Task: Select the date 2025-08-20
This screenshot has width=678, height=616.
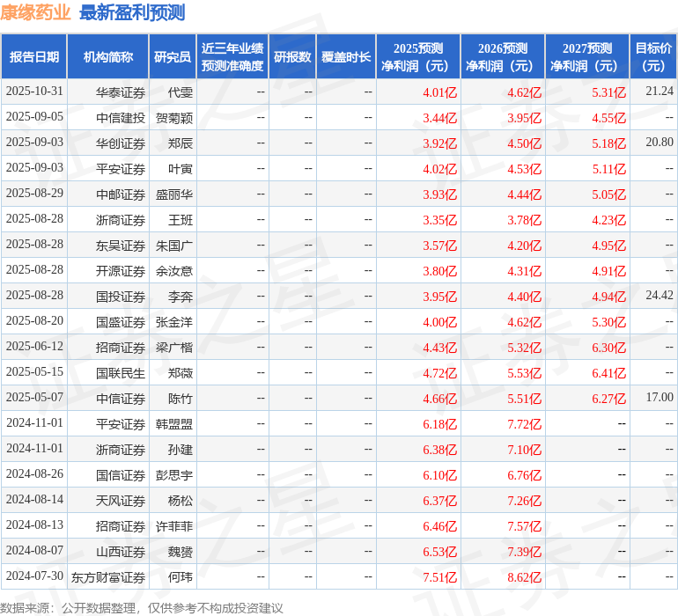Action: pos(34,320)
